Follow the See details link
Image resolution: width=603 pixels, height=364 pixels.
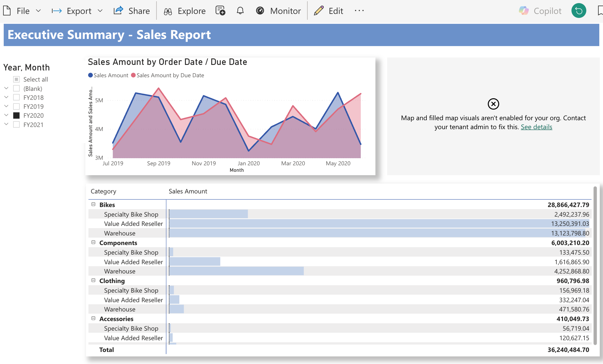coord(536,127)
